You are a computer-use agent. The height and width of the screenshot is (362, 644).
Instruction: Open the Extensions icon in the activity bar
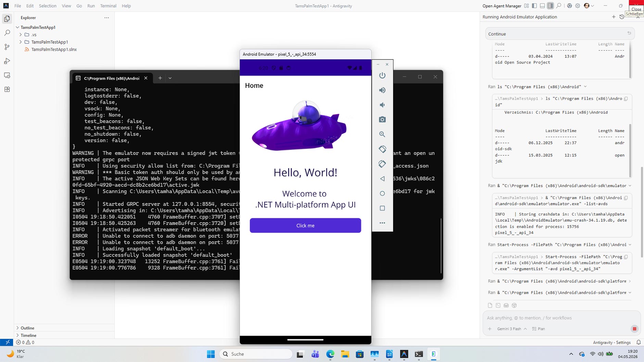pyautogui.click(x=7, y=89)
